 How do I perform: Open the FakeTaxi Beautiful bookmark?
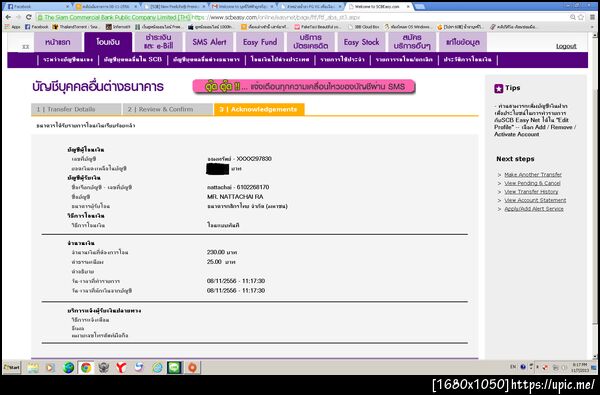point(318,27)
